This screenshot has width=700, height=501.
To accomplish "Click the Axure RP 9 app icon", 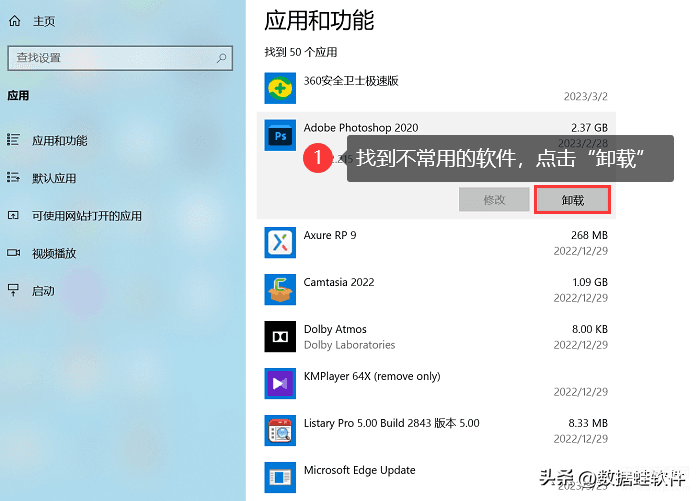I will click(280, 242).
